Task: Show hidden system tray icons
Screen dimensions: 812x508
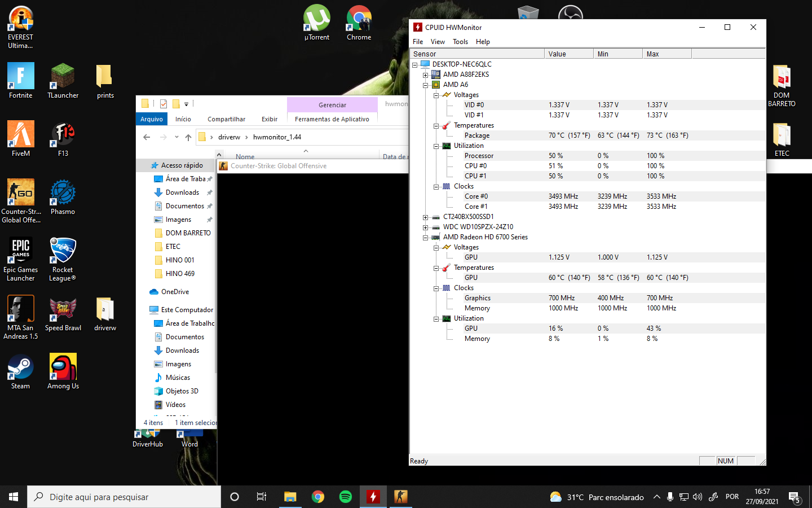Action: (x=657, y=497)
